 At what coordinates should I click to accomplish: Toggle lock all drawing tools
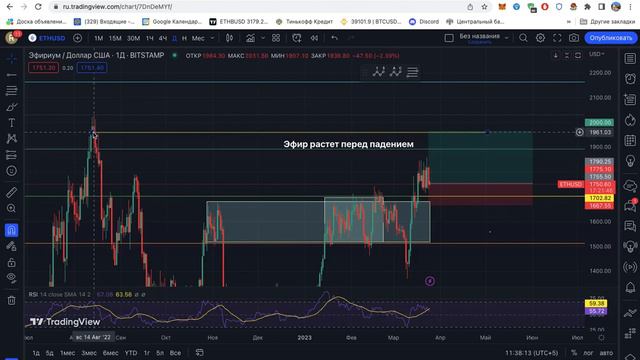click(x=11, y=262)
